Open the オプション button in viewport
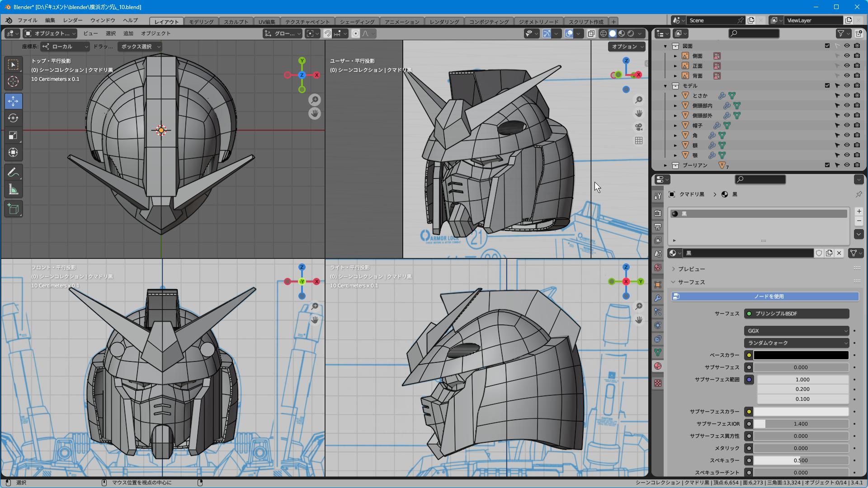 coord(626,47)
